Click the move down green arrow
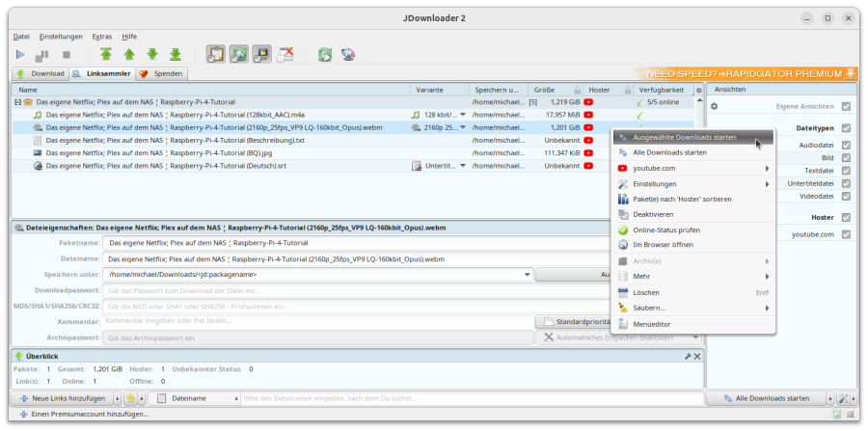This screenshot has height=431, width=868. (x=152, y=54)
